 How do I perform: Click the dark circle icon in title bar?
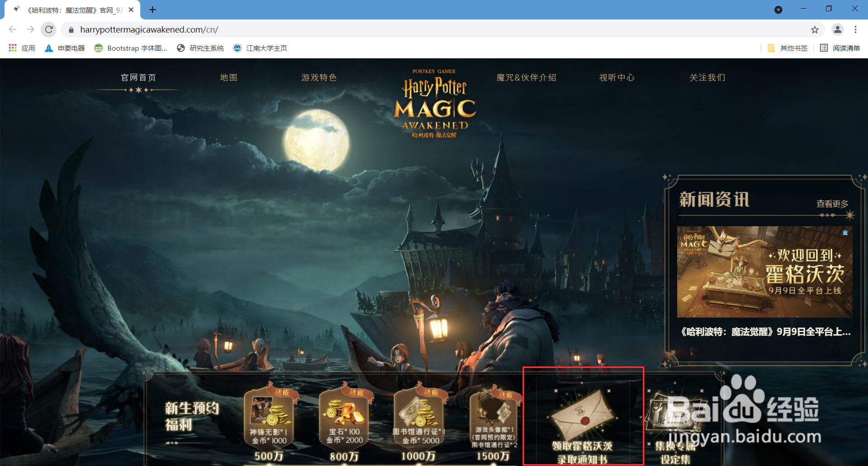(778, 10)
